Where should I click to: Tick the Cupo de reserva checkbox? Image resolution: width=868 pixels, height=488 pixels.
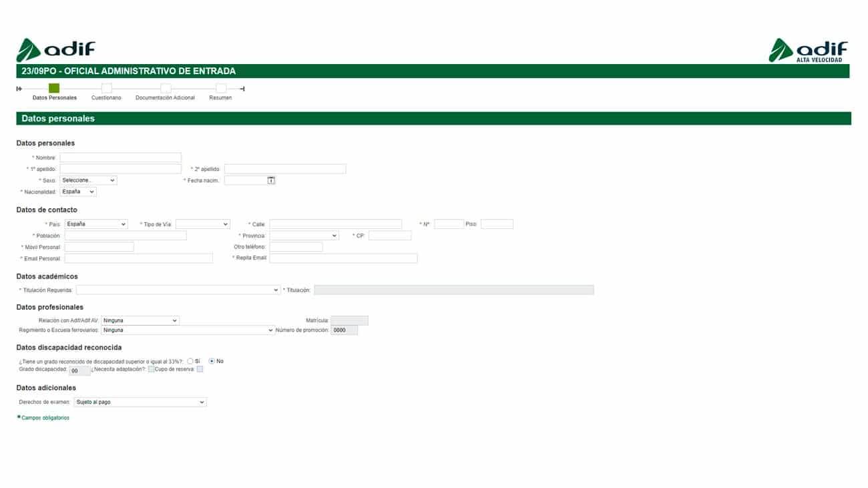point(200,369)
